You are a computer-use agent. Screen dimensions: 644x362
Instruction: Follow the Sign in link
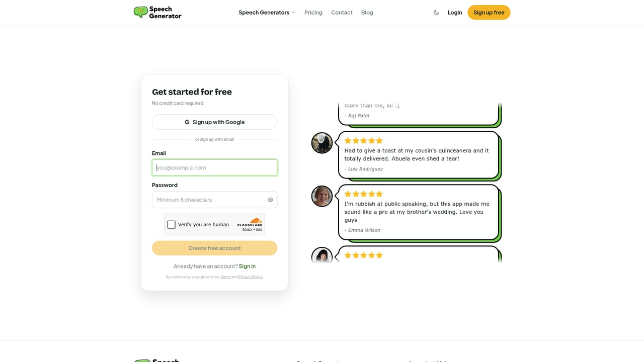tap(247, 266)
